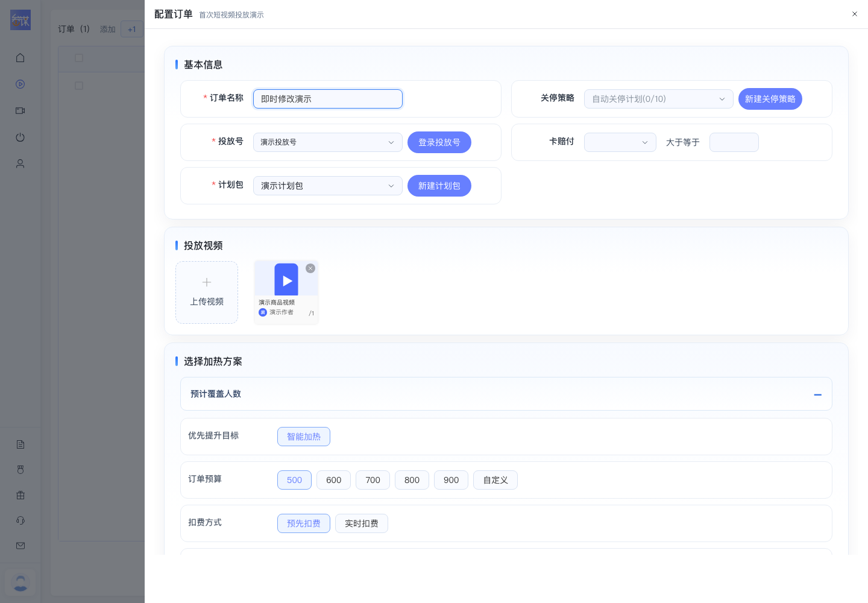The width and height of the screenshot is (868, 603).
Task: Open the home icon in sidebar
Action: coord(20,58)
